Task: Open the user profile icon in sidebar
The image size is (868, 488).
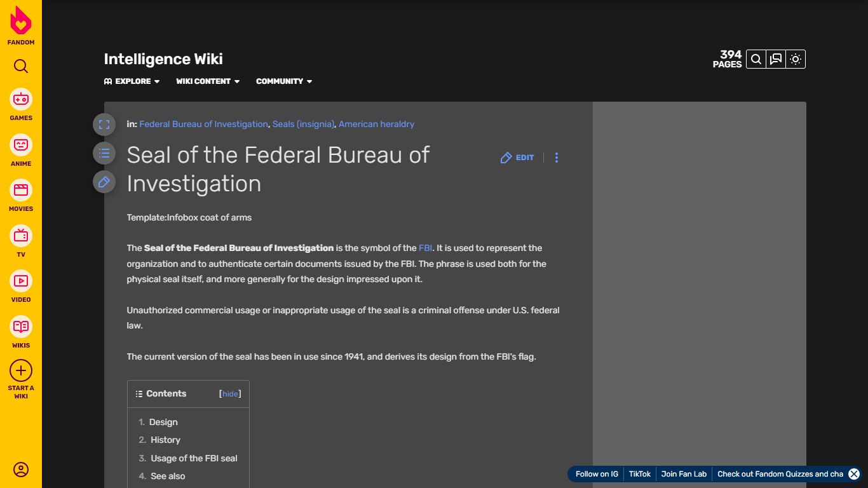Action: pyautogui.click(x=21, y=470)
